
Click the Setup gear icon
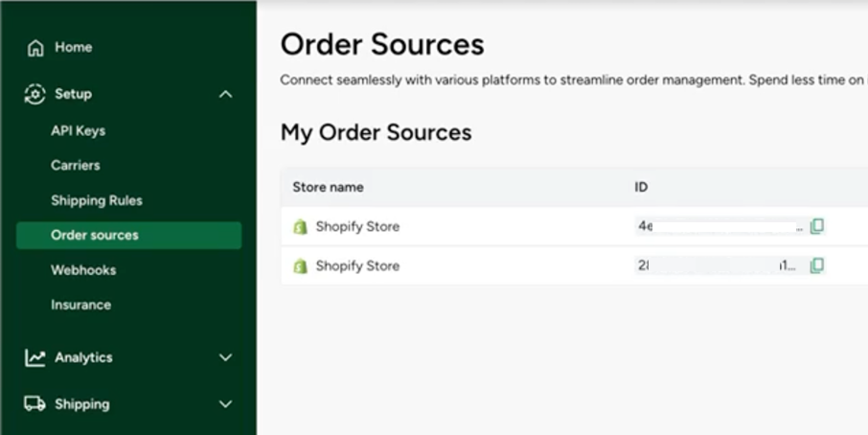pyautogui.click(x=34, y=94)
